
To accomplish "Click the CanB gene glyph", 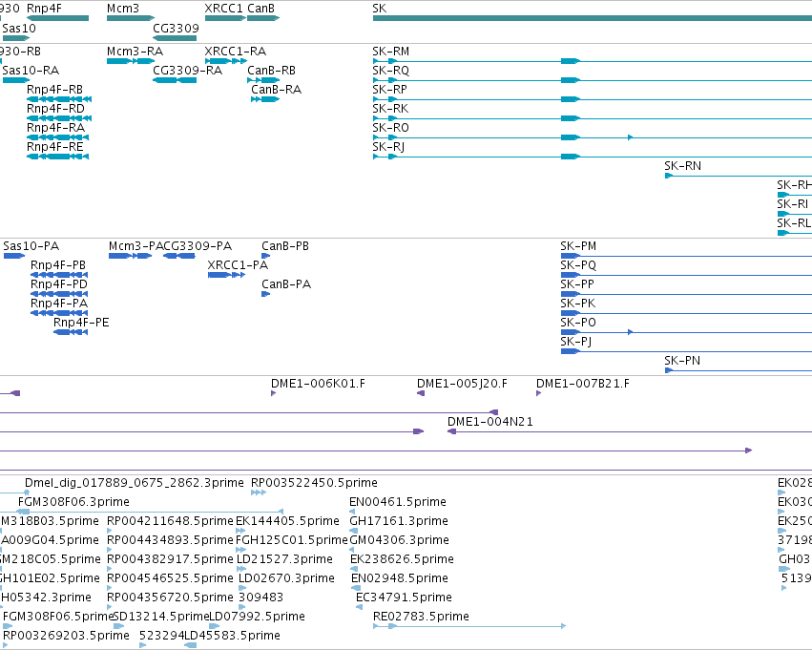I will [x=263, y=18].
